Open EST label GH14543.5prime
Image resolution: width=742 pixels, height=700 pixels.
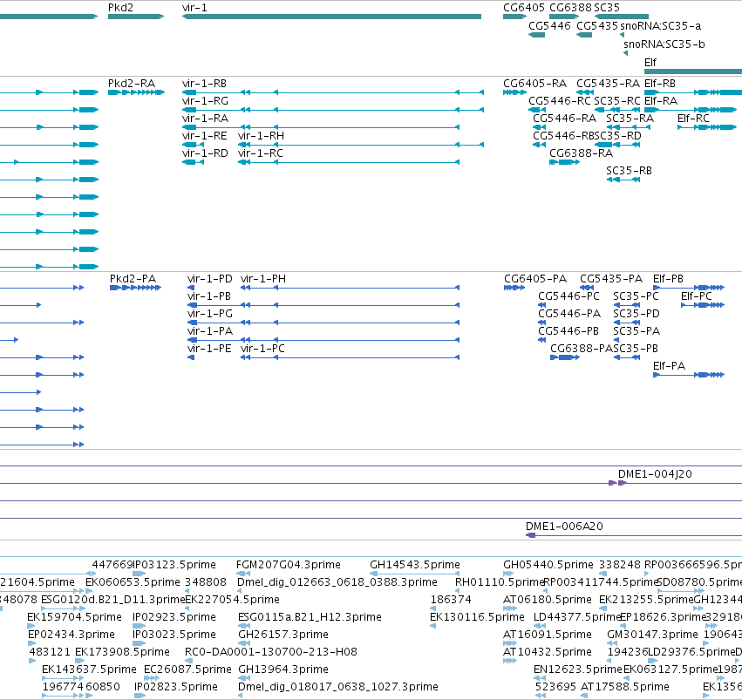pos(415,565)
